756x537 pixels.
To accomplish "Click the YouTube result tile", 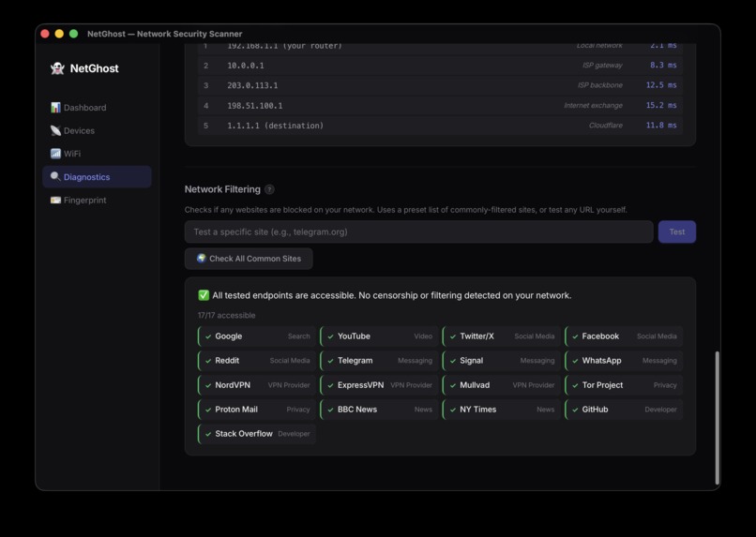I will coord(380,336).
